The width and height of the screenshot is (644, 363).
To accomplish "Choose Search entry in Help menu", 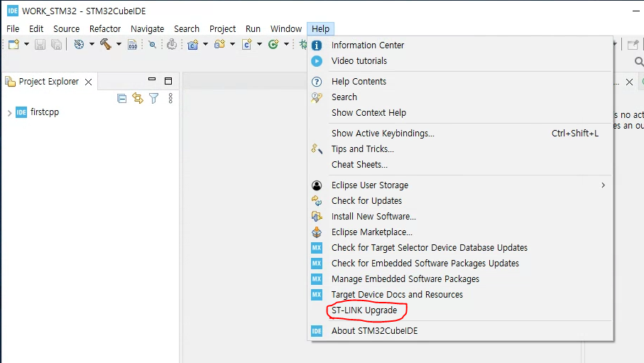I will (x=460, y=97).
